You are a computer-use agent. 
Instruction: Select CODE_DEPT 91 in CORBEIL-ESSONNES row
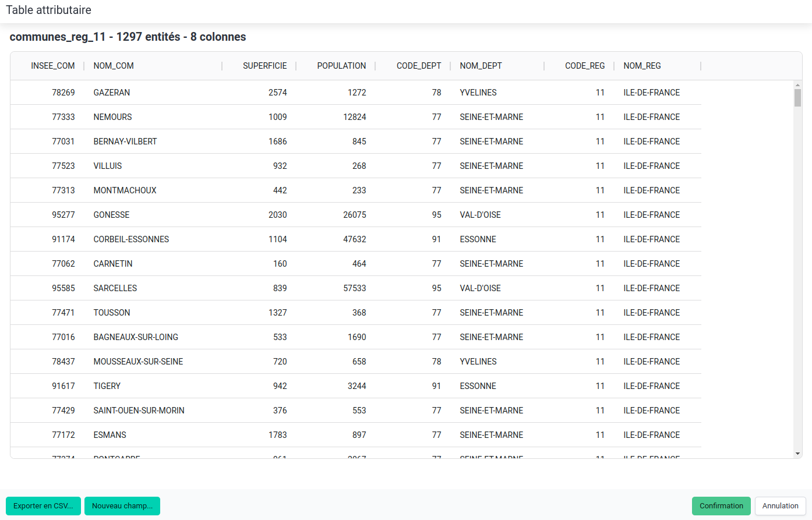[x=437, y=239]
